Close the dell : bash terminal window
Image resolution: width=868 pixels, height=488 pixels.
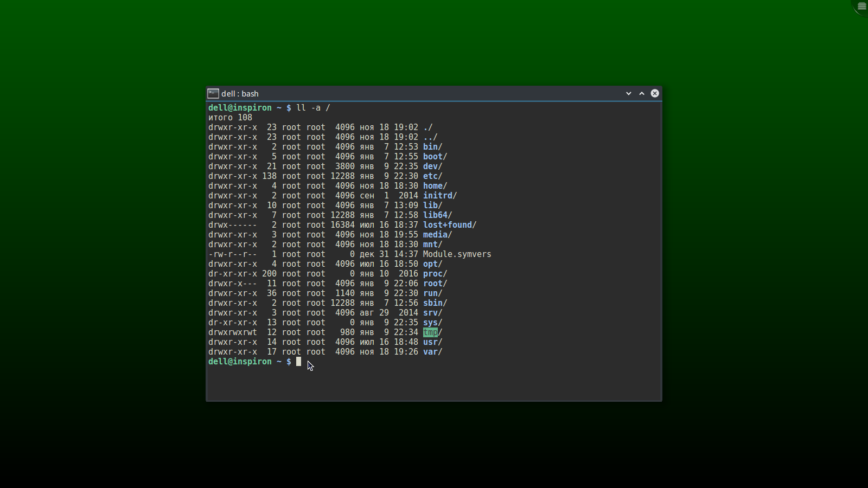[x=655, y=93]
